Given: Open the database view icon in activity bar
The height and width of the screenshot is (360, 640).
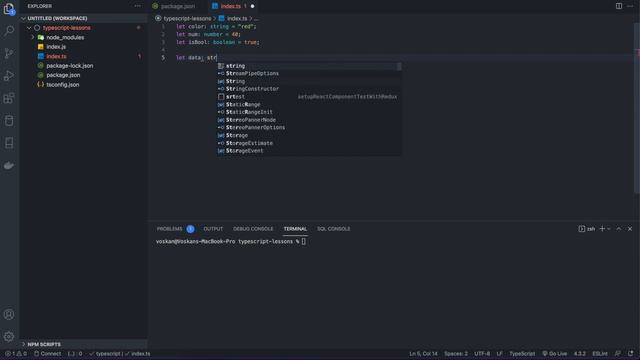Looking at the screenshot, I should click(x=9, y=120).
